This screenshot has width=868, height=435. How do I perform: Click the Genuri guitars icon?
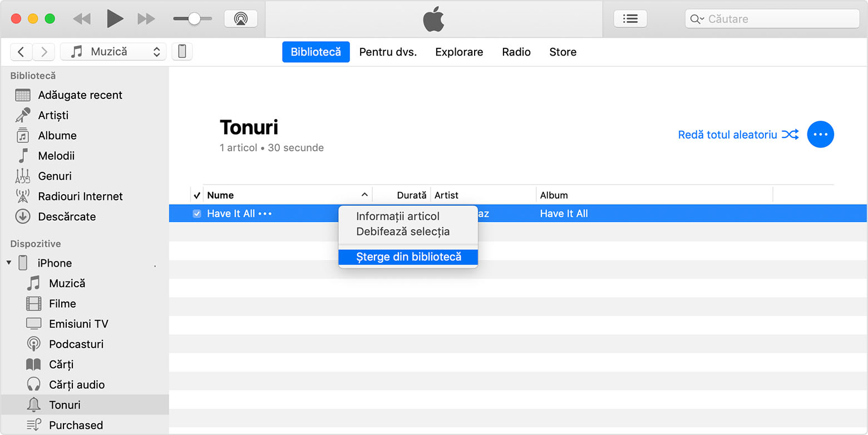coord(23,176)
